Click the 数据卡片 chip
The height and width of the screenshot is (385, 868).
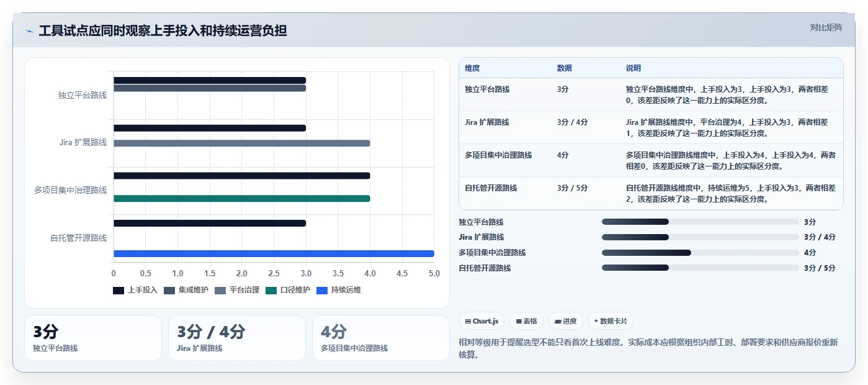pyautogui.click(x=611, y=321)
